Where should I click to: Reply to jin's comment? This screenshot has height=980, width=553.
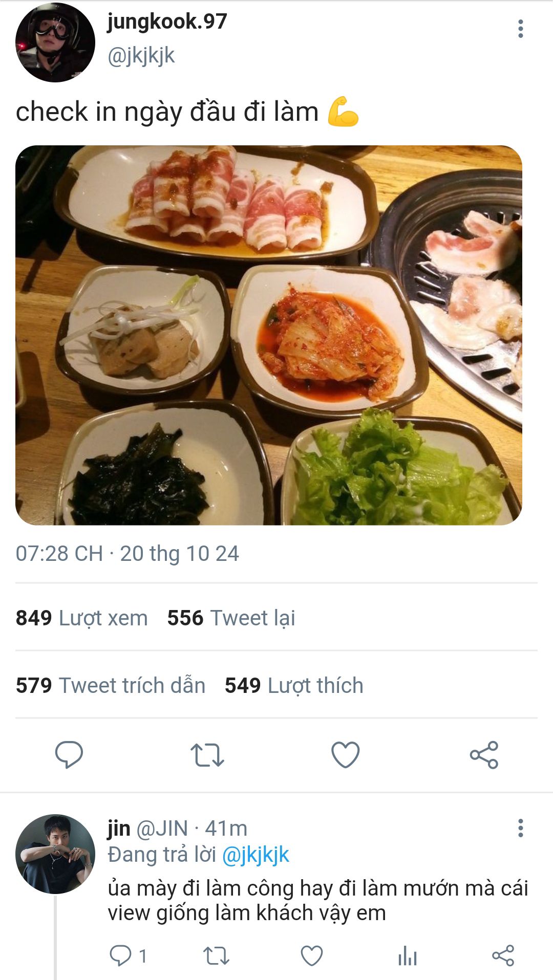pyautogui.click(x=121, y=955)
